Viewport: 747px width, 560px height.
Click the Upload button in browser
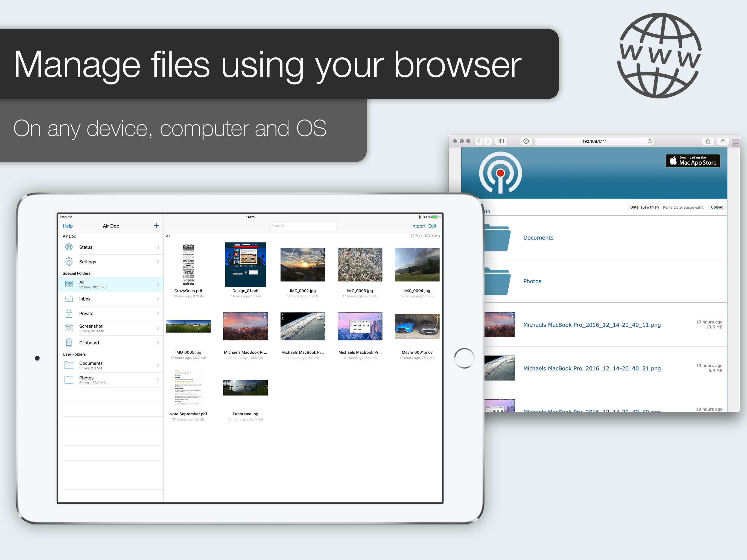(x=717, y=207)
